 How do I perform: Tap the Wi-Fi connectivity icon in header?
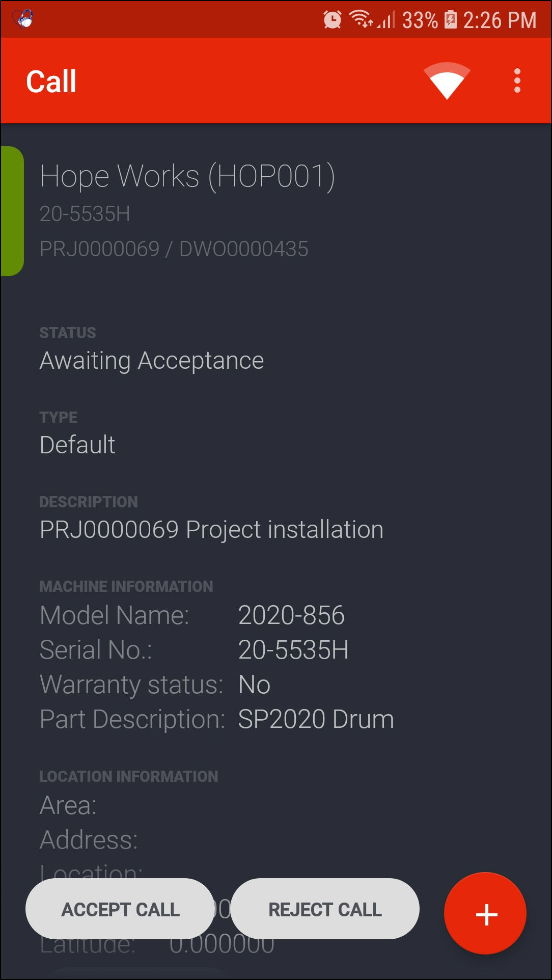tap(447, 81)
